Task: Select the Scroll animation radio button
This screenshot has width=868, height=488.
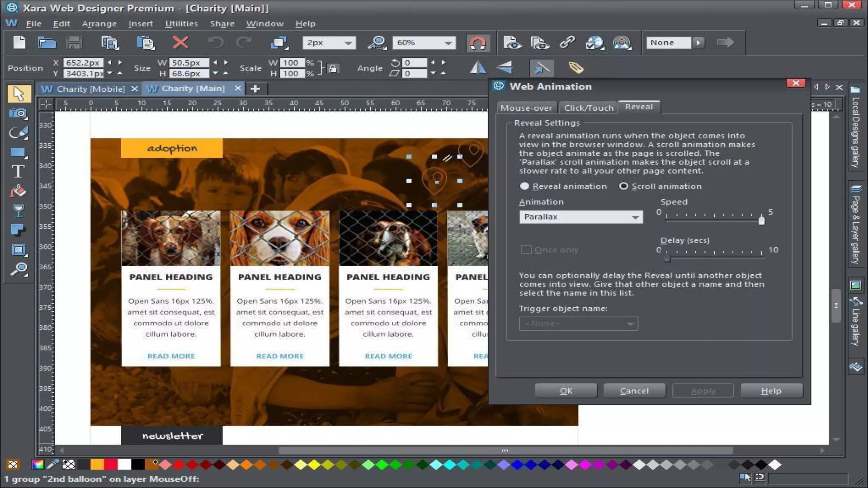Action: (623, 186)
